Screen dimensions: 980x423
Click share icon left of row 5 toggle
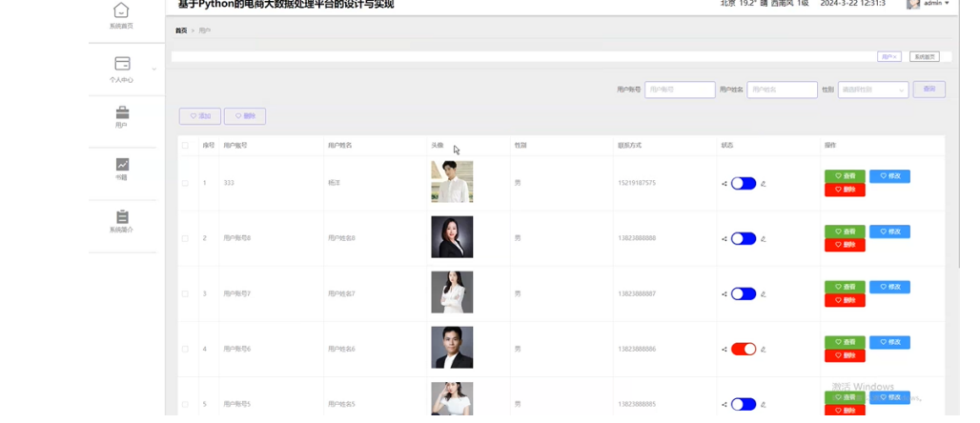tap(725, 405)
